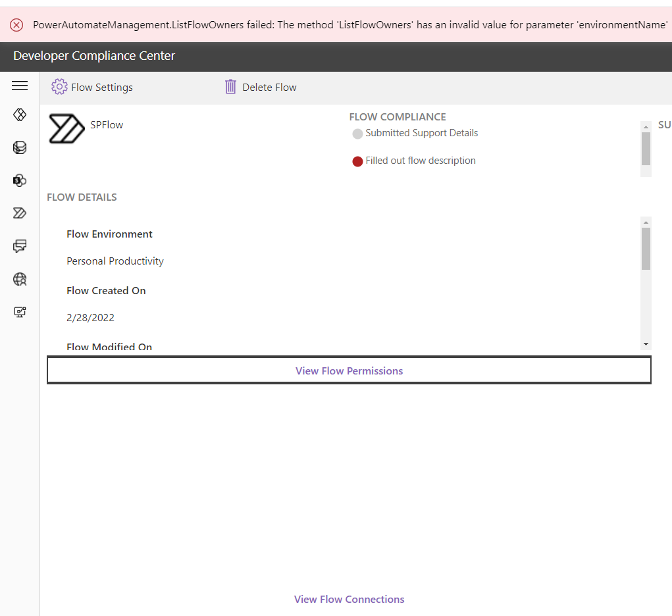Select the Power Apps sidebar icon
Viewport: 672px width, 616px height.
20,115
